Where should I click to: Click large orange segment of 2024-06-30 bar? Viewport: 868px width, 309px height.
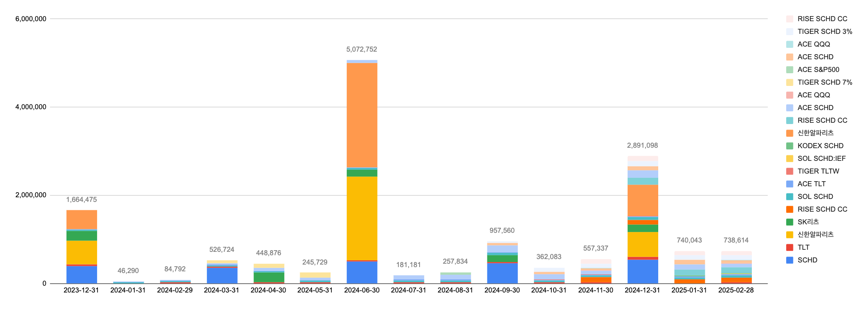362,115
